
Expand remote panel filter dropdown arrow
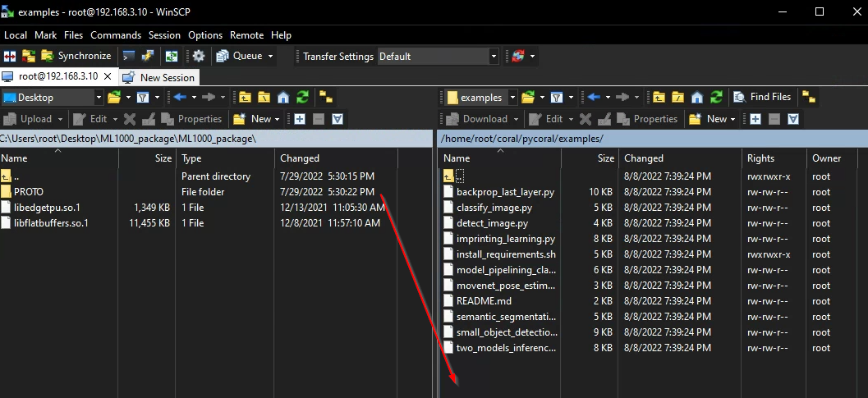click(x=571, y=98)
